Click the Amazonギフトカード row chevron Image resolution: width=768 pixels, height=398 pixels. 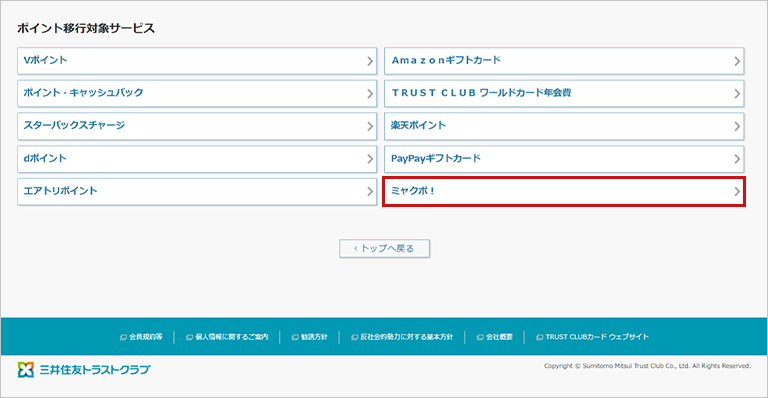(737, 61)
